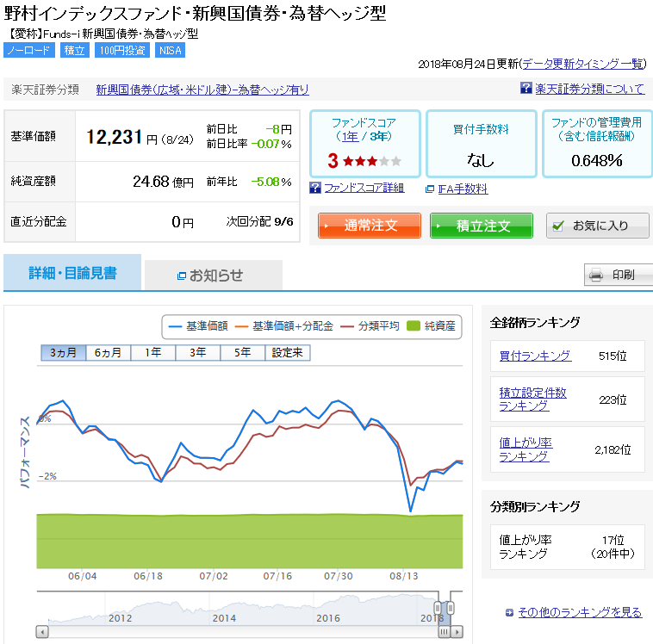Select the 6ヵ月 chart period
Viewport: 653px width, 644px height.
pos(109,353)
